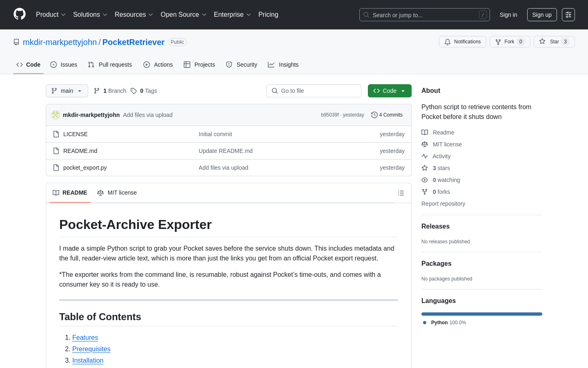Image resolution: width=588 pixels, height=368 pixels.
Task: Open the Update README.md commit message
Action: pos(225,151)
